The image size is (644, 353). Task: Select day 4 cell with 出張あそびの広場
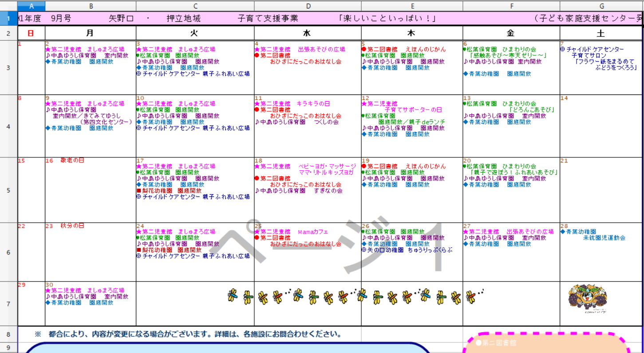click(308, 67)
